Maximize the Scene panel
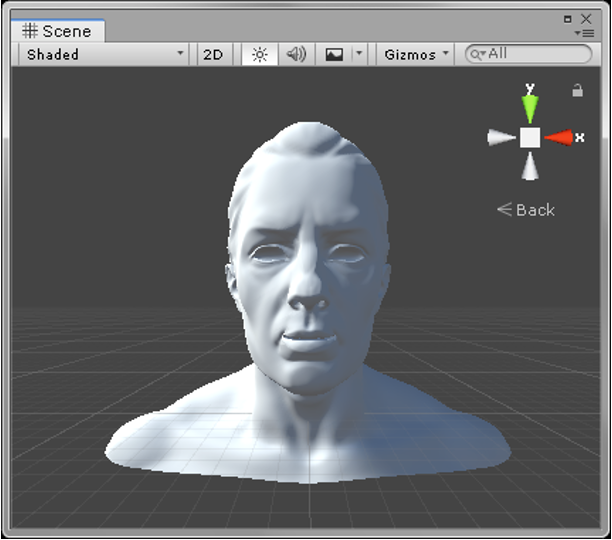The height and width of the screenshot is (540, 612). [x=568, y=19]
